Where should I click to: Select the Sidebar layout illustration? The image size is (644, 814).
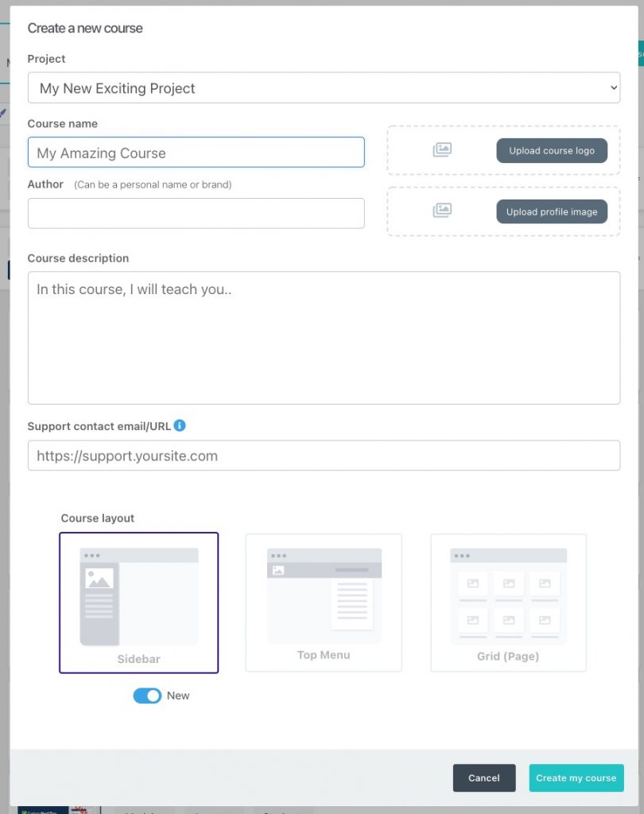[x=138, y=596]
